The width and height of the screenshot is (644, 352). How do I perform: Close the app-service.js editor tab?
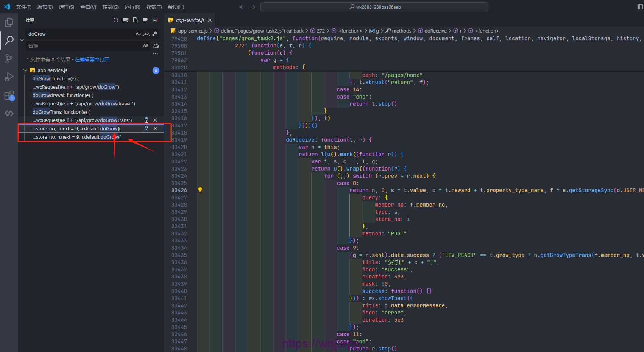point(210,20)
